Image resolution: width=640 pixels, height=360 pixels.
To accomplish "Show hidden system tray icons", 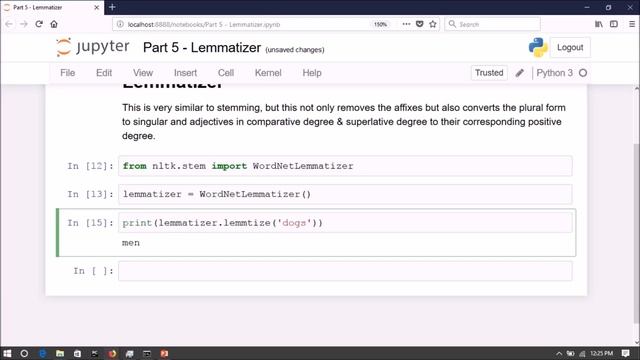I will click(x=559, y=353).
